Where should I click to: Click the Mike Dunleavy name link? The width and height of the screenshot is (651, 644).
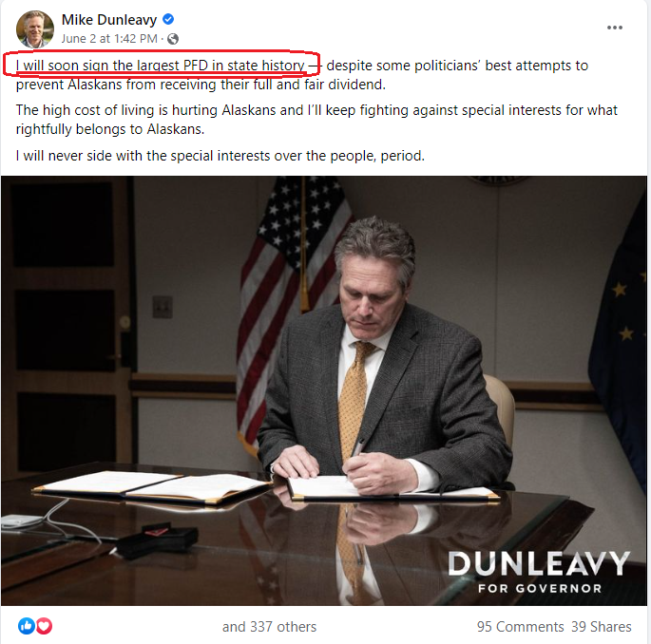(x=109, y=20)
